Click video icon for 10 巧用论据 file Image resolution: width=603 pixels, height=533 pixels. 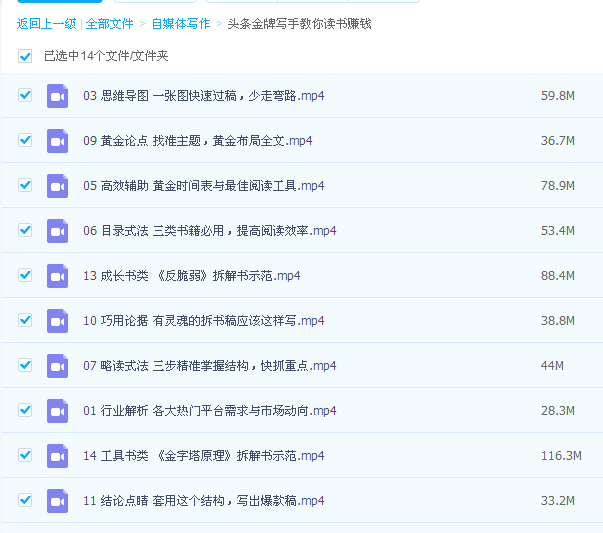[x=57, y=321]
